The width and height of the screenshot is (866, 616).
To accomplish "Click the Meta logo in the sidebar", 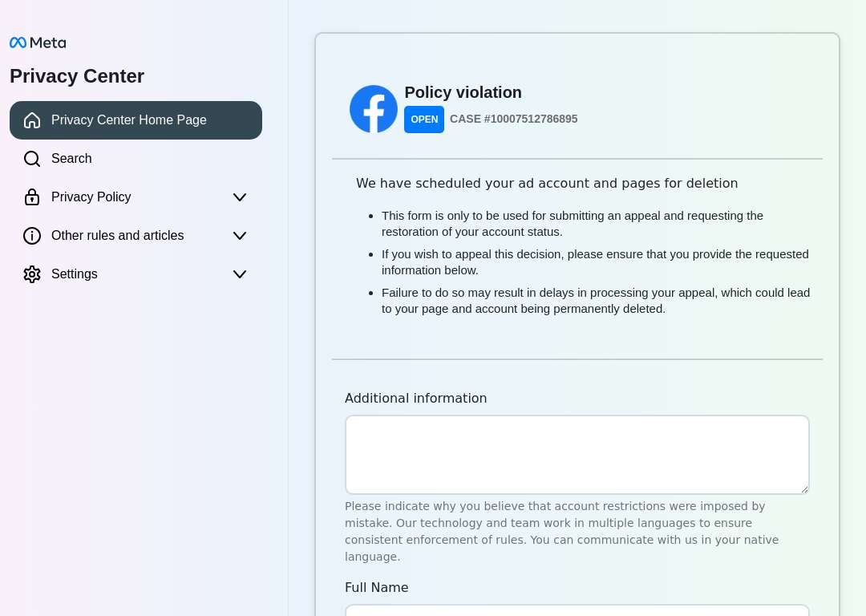I will click(38, 43).
